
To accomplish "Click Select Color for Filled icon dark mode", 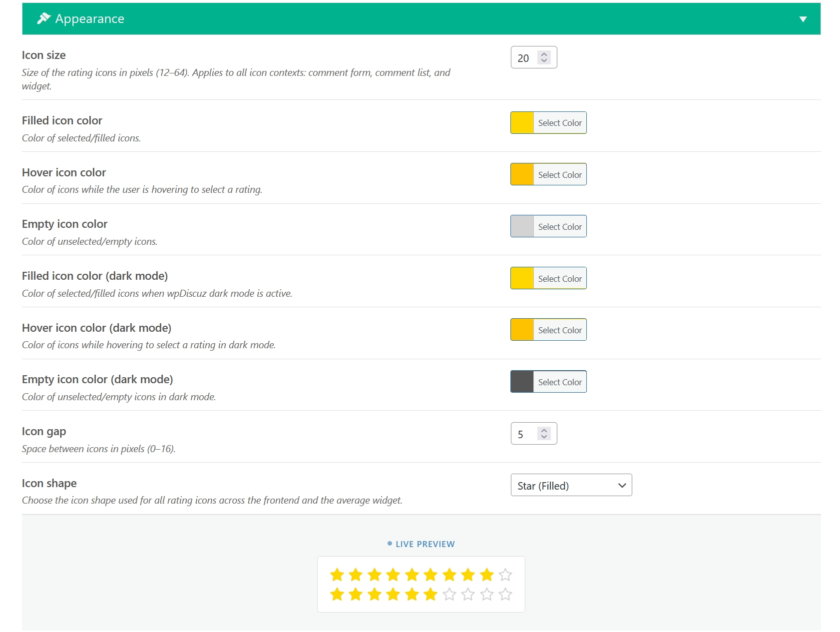I will 560,279.
